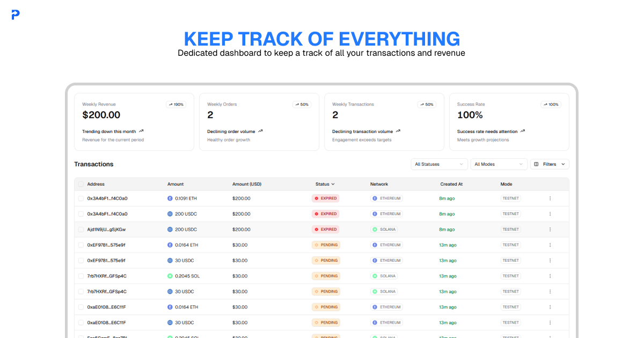The image size is (644, 338).
Task: Click EXPIRED status badge in 200 USDC Ethereum row
Action: [x=326, y=214]
